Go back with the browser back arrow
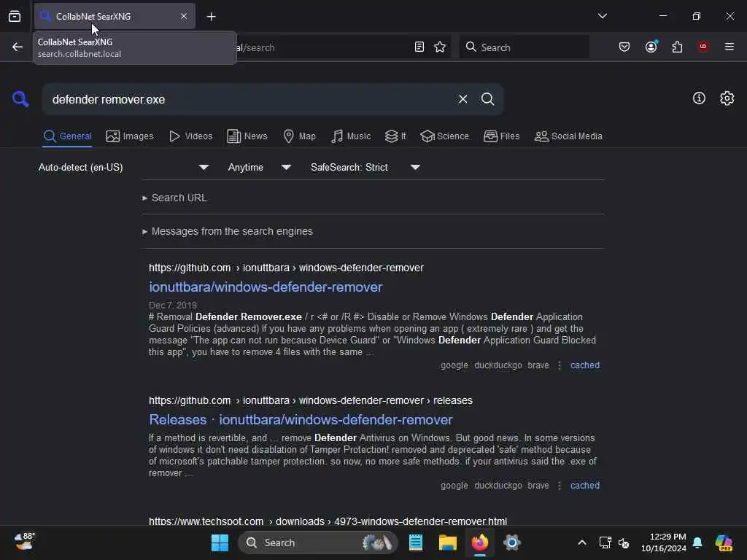747x560 pixels. point(18,47)
